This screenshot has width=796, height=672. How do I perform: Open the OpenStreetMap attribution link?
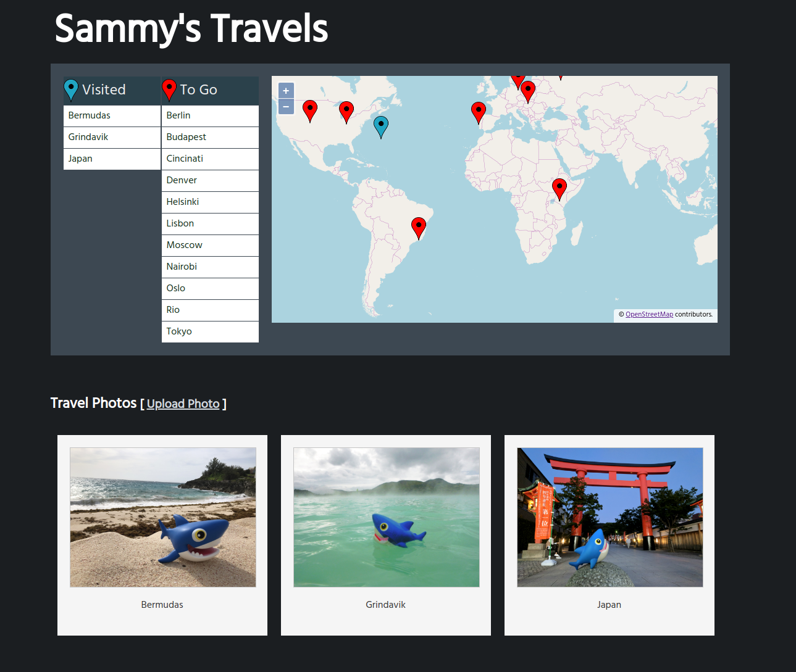click(649, 315)
